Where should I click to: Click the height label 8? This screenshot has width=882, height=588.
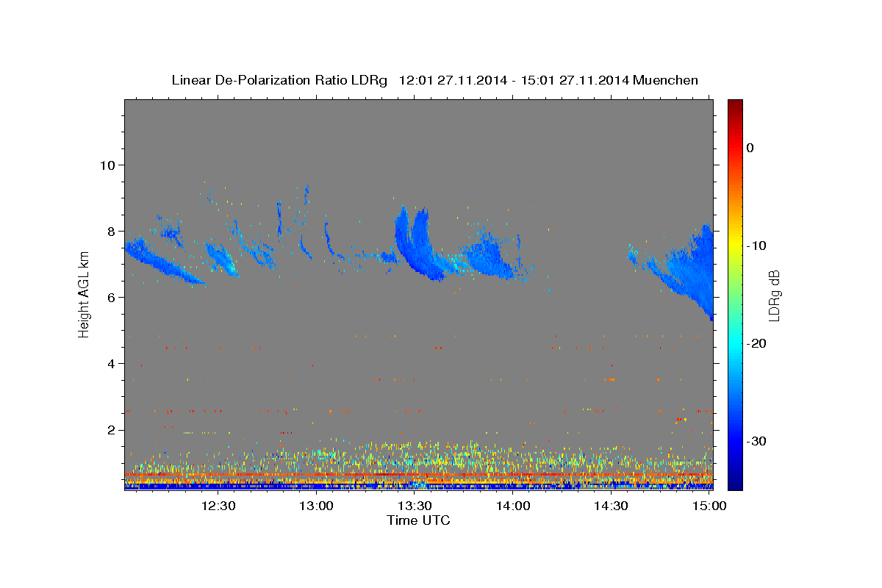point(112,231)
